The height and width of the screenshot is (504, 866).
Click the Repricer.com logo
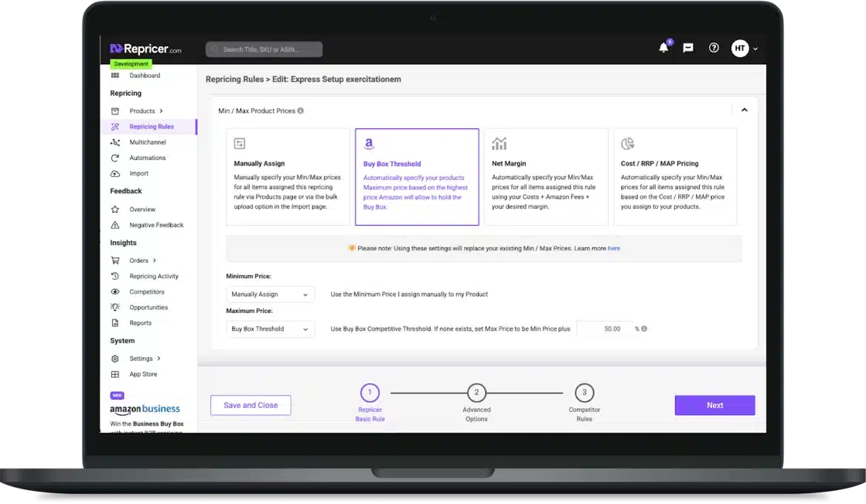pos(145,49)
